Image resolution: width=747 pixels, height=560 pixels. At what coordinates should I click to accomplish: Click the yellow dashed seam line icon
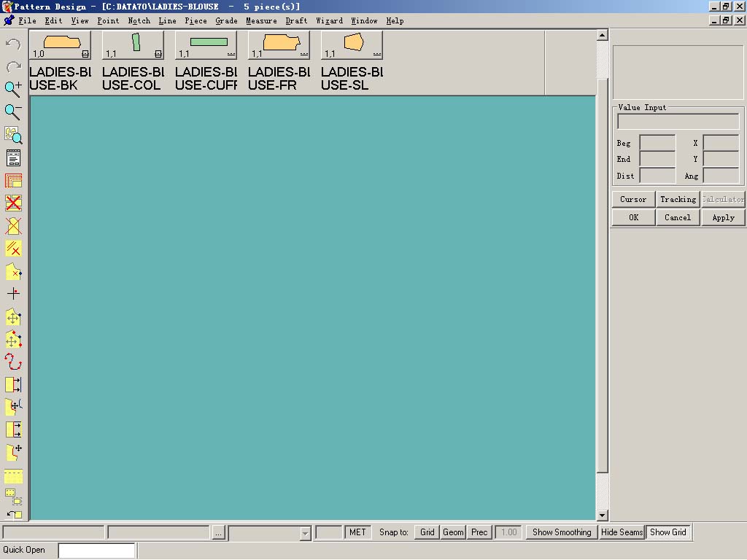tap(13, 476)
